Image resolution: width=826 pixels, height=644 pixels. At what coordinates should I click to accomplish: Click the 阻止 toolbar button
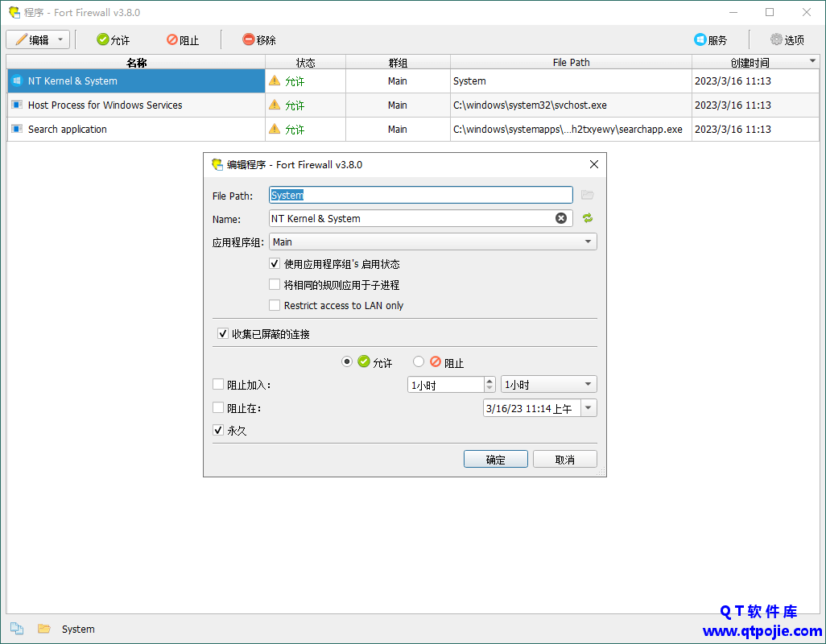pyautogui.click(x=183, y=40)
